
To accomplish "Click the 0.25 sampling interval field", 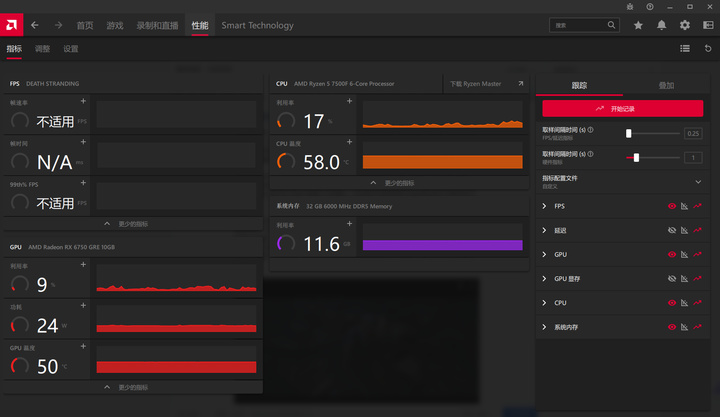I will pos(693,133).
